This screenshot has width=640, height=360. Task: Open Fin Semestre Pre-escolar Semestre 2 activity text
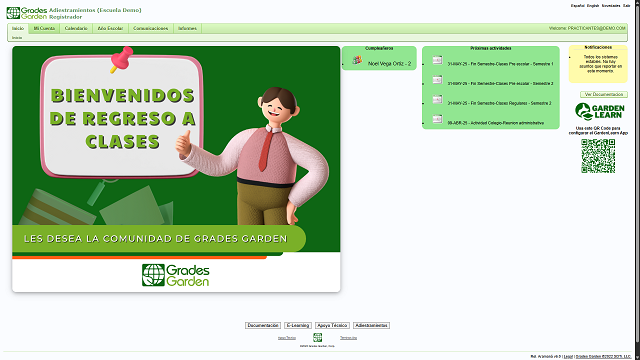tap(500, 84)
